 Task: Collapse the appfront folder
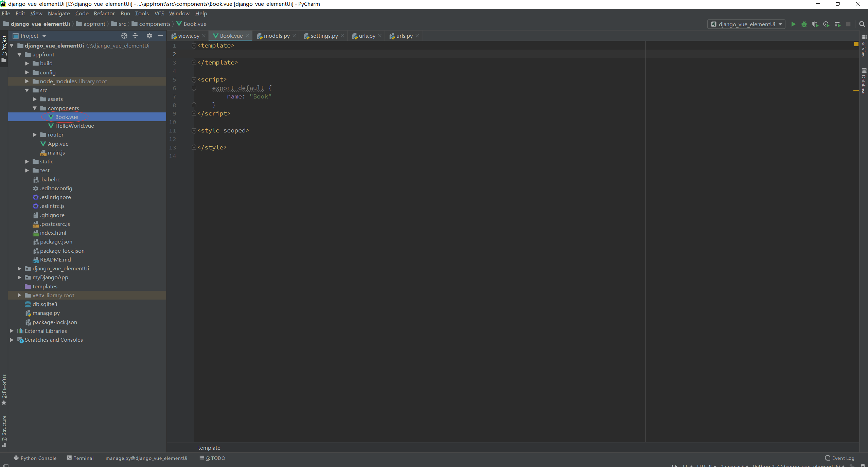(19, 55)
